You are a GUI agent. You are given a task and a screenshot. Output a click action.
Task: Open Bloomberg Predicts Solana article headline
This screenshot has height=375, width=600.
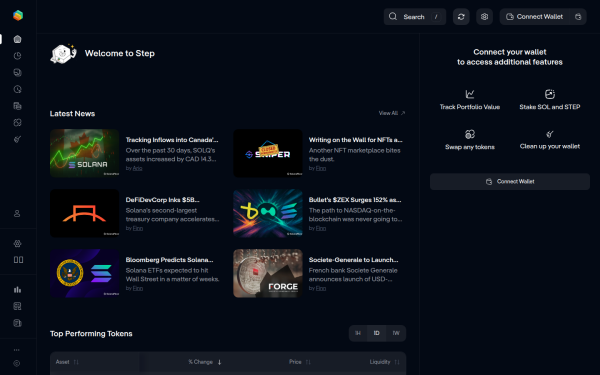(x=170, y=260)
